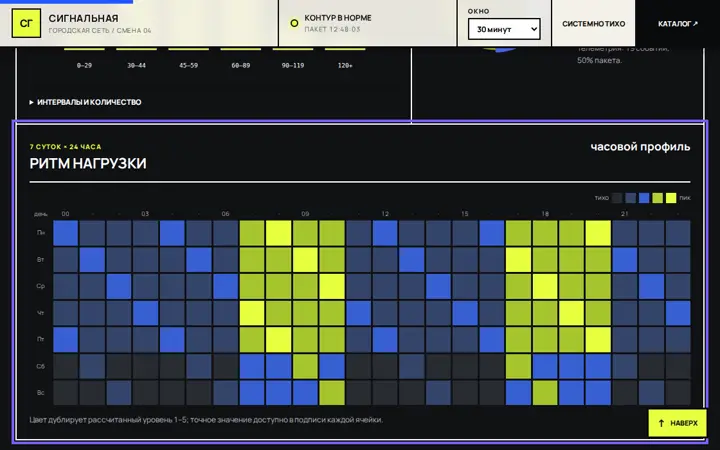Select the Sunday 18:00 green heatmap cell
720x450 pixels.
545,393
